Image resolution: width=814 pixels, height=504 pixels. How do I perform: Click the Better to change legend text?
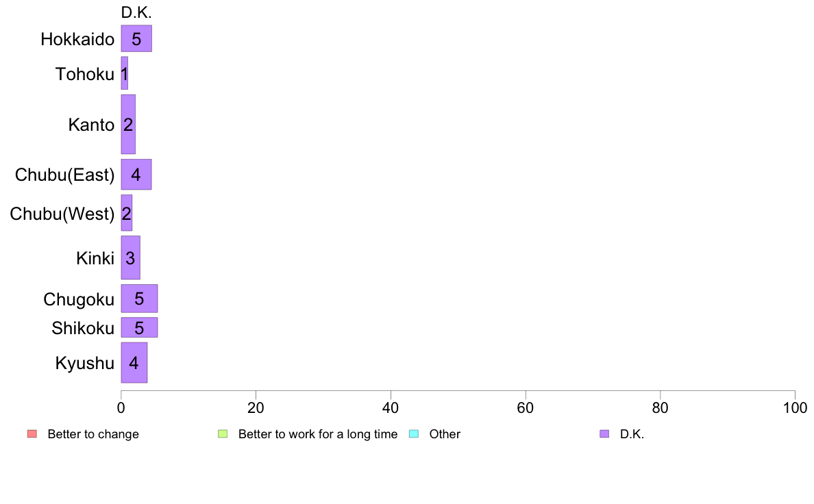(93, 434)
